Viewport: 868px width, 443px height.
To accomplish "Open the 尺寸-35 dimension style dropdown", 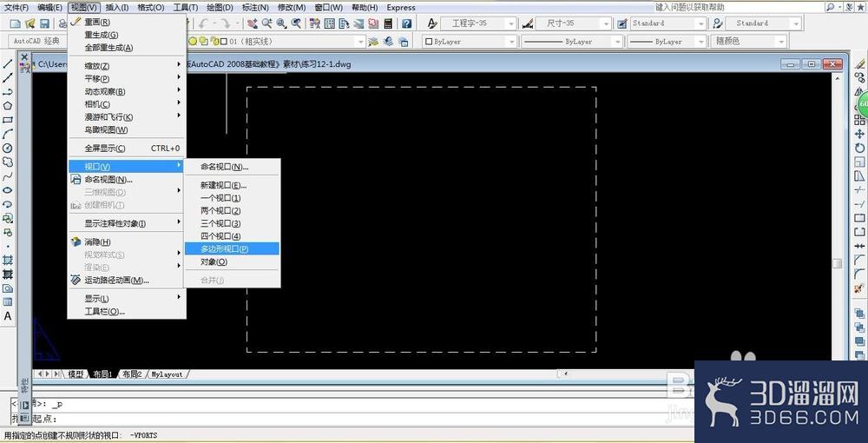I will pos(607,23).
